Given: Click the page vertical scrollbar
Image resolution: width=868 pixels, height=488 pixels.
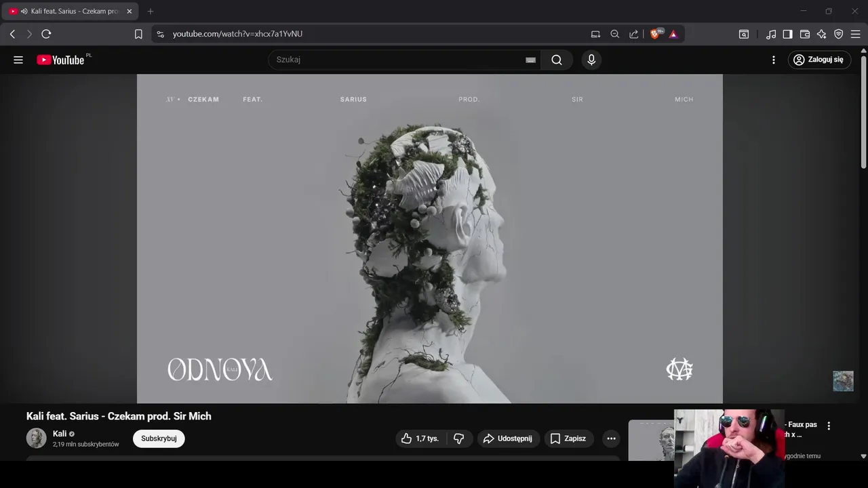Looking at the screenshot, I should coord(863,112).
